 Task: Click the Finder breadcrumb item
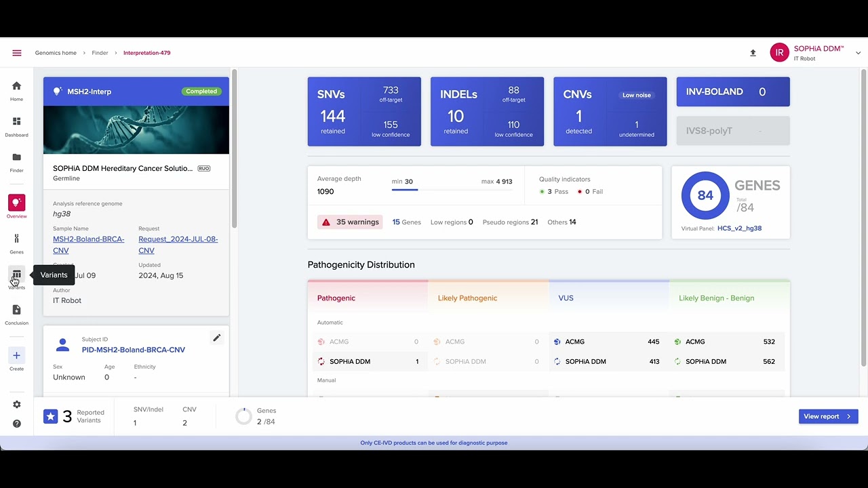[x=100, y=53]
